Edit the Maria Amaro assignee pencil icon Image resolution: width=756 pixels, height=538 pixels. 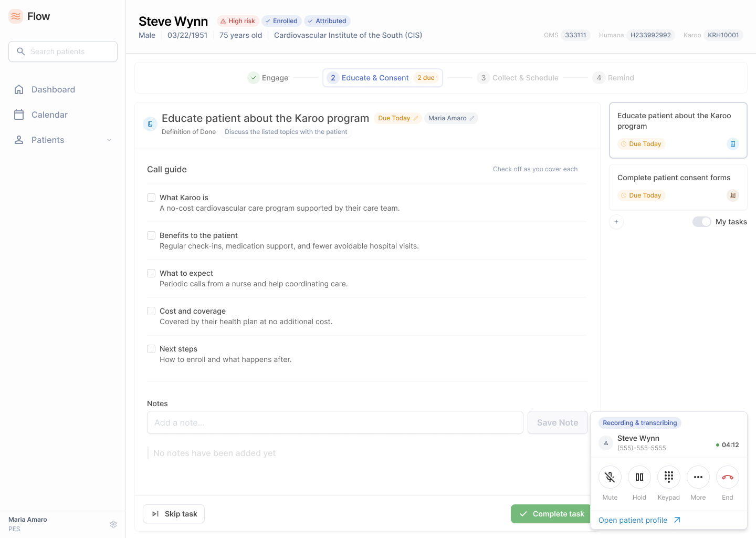[472, 118]
